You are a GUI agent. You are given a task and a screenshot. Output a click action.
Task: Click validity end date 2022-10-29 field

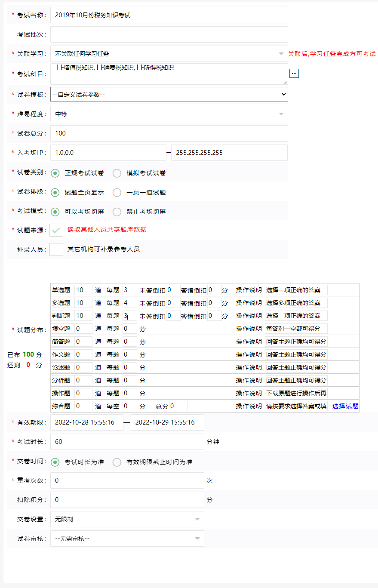click(167, 422)
